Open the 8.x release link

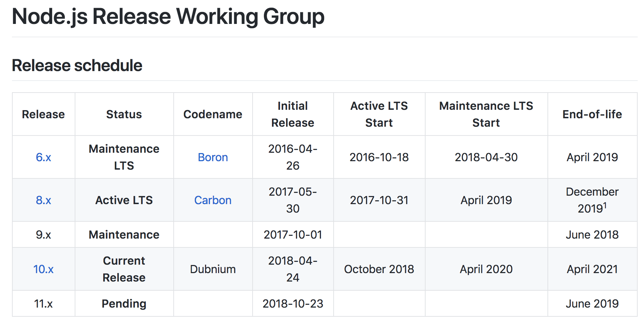click(x=43, y=200)
